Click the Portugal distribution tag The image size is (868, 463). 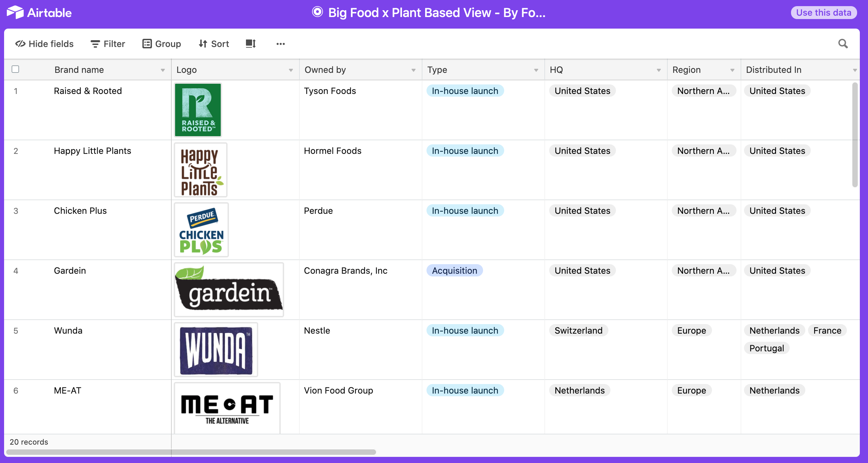(766, 348)
